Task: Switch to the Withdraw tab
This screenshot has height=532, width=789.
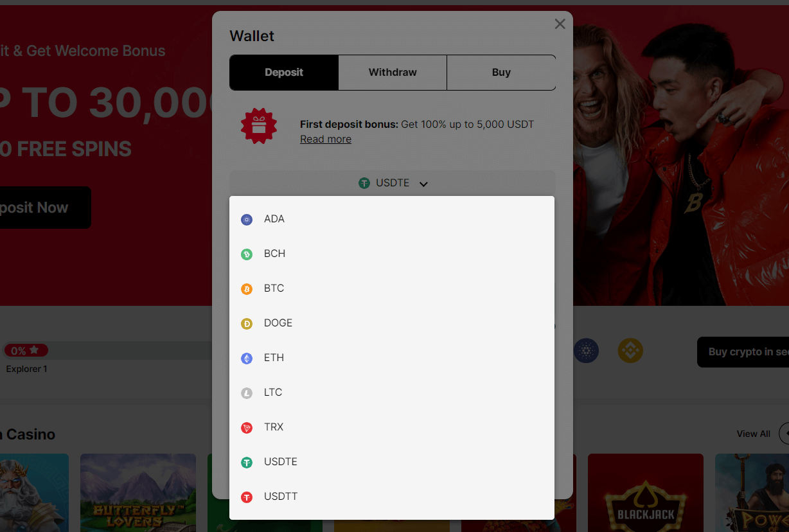Action: click(393, 73)
